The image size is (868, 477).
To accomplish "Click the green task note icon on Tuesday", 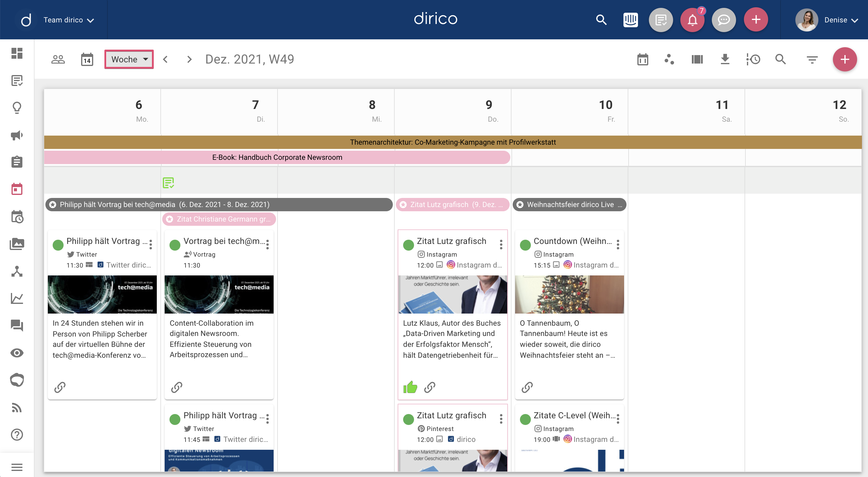I will click(x=168, y=183).
